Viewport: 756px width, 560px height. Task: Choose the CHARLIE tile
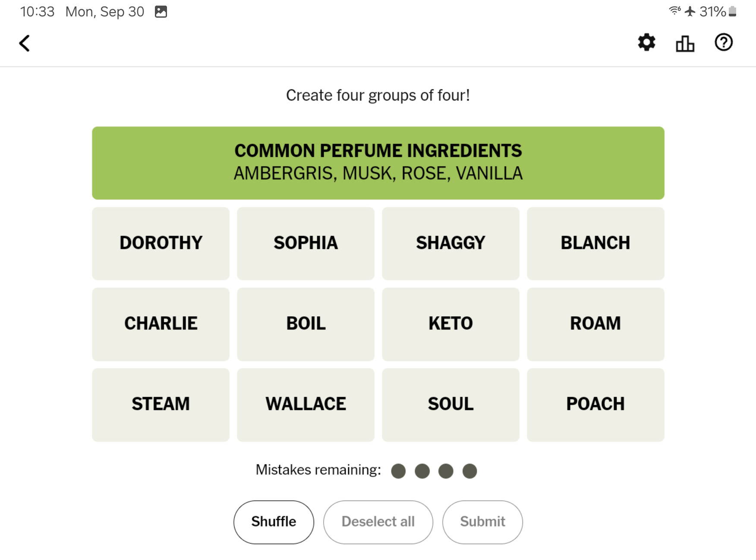[161, 324]
